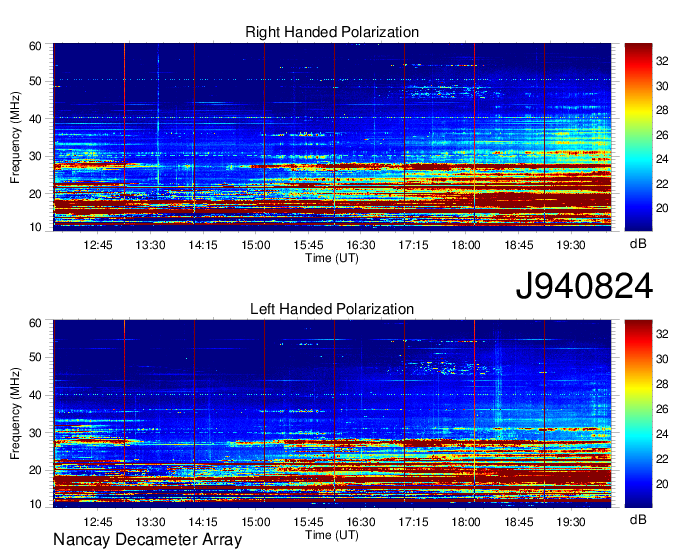This screenshot has height=552, width=680.
Task: Click the 12:45 time tick under Right Handed plot
Action: point(98,245)
